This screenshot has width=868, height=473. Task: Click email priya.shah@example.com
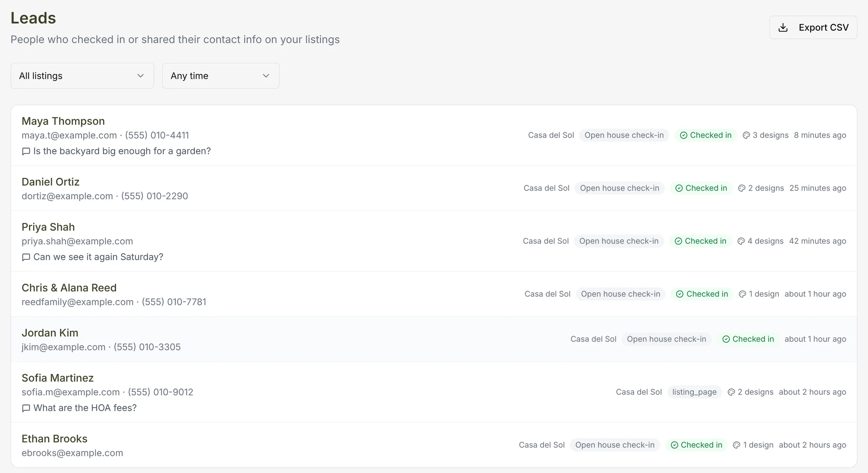(77, 241)
